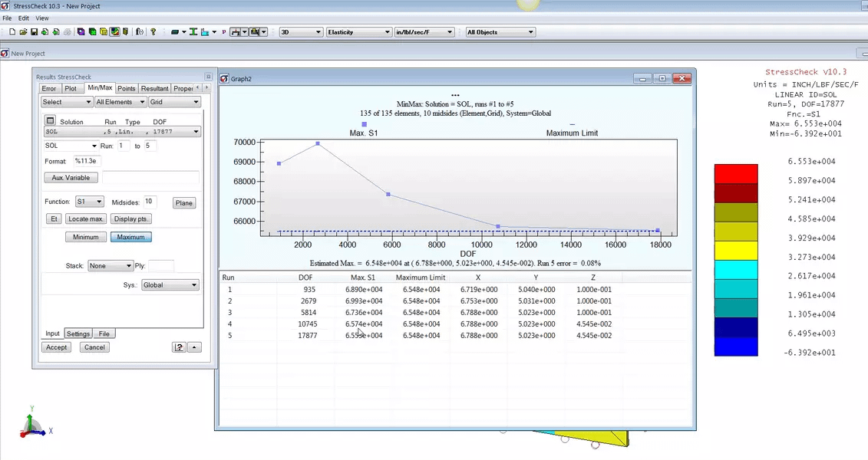
Task: Click the Locate max button
Action: point(84,219)
